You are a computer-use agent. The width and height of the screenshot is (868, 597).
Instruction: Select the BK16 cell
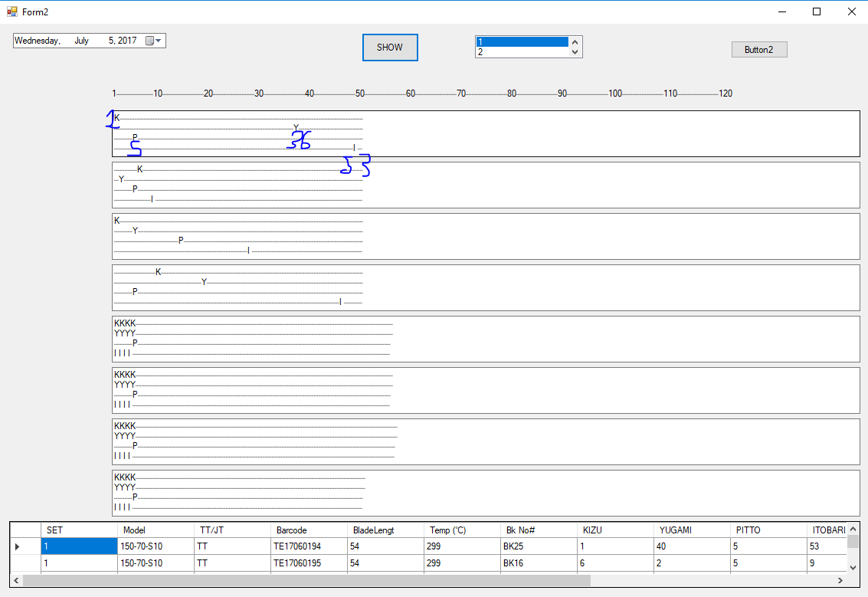point(539,563)
